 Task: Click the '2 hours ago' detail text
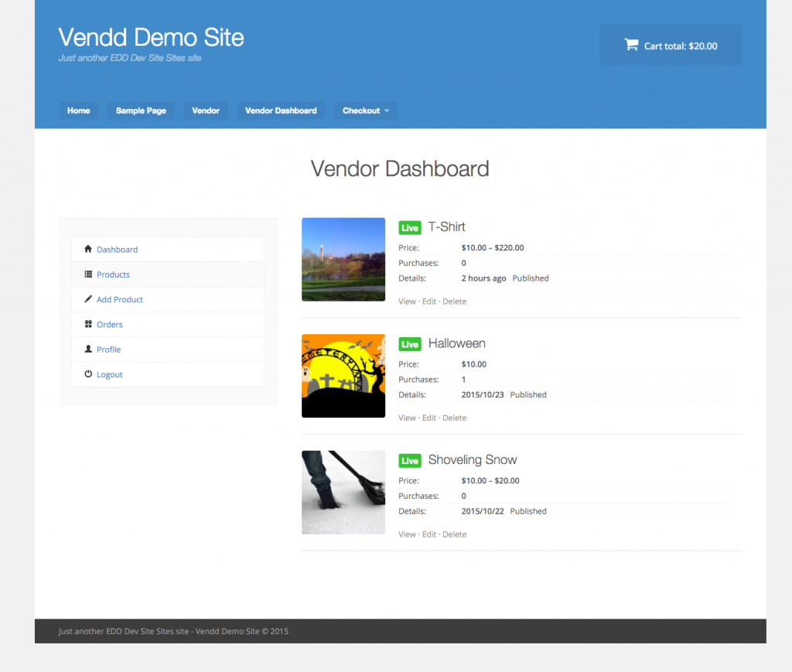click(483, 278)
